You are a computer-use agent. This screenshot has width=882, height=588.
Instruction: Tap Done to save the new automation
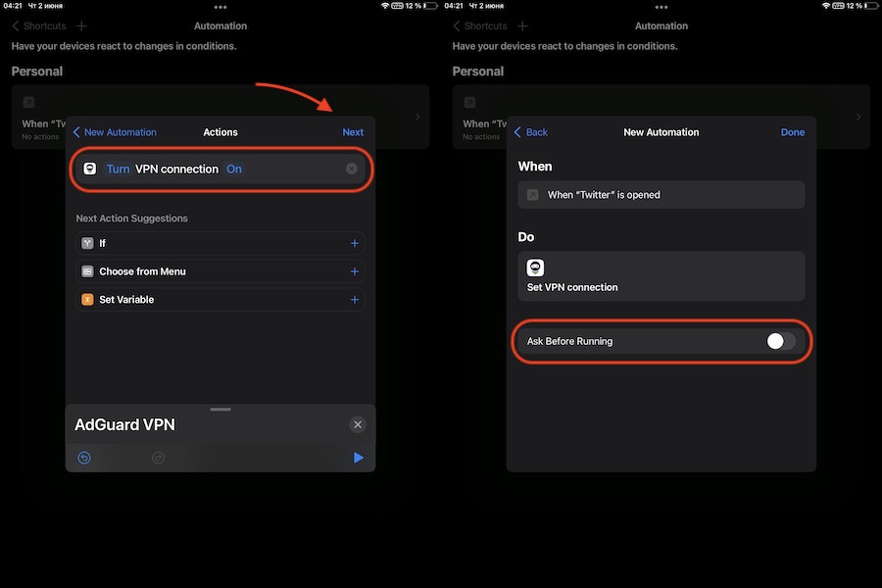pos(793,132)
